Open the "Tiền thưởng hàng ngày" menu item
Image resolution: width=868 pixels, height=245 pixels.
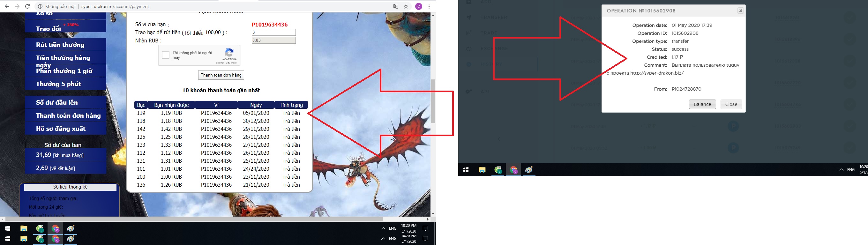coord(65,58)
